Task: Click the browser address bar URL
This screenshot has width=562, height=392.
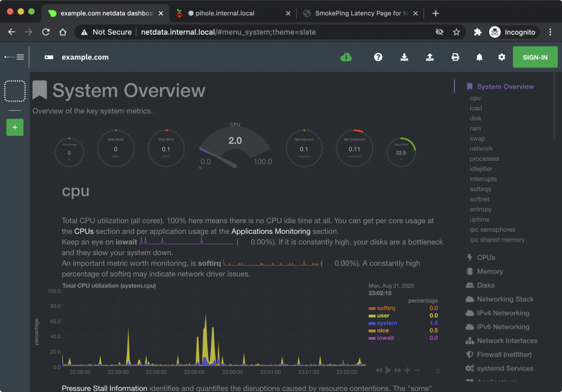Action: click(228, 32)
